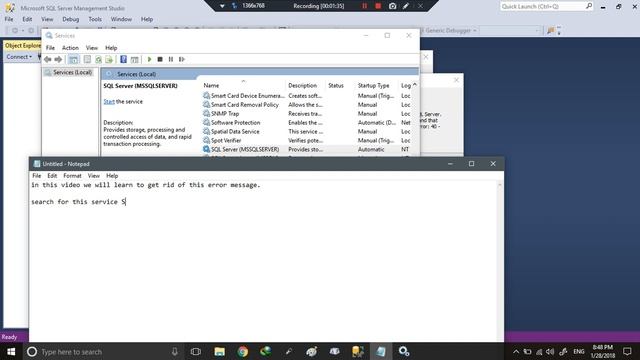
Task: Open Properties icon in Services toolbar
Action: [x=87, y=60]
